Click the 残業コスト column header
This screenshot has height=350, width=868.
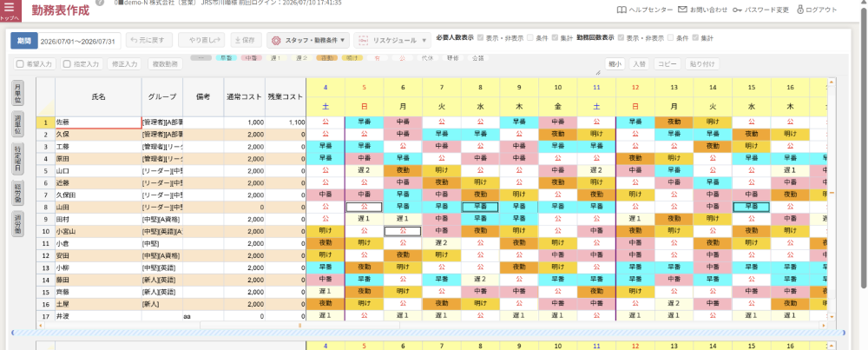click(286, 96)
